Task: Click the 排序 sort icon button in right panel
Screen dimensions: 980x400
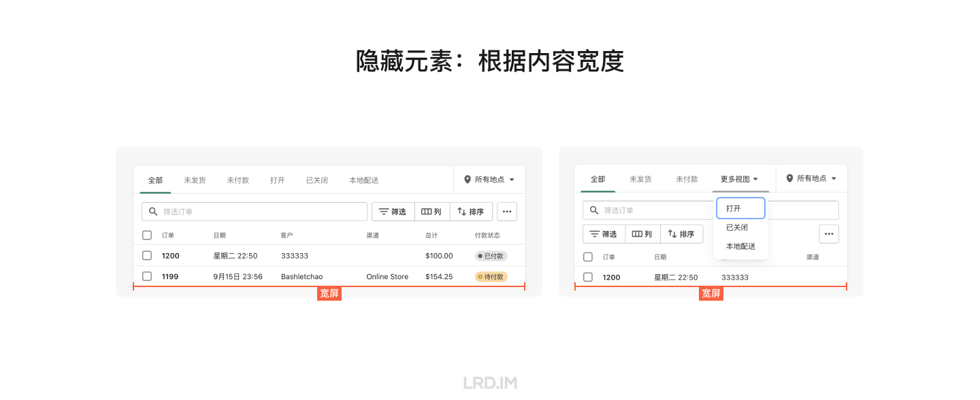Action: point(682,234)
